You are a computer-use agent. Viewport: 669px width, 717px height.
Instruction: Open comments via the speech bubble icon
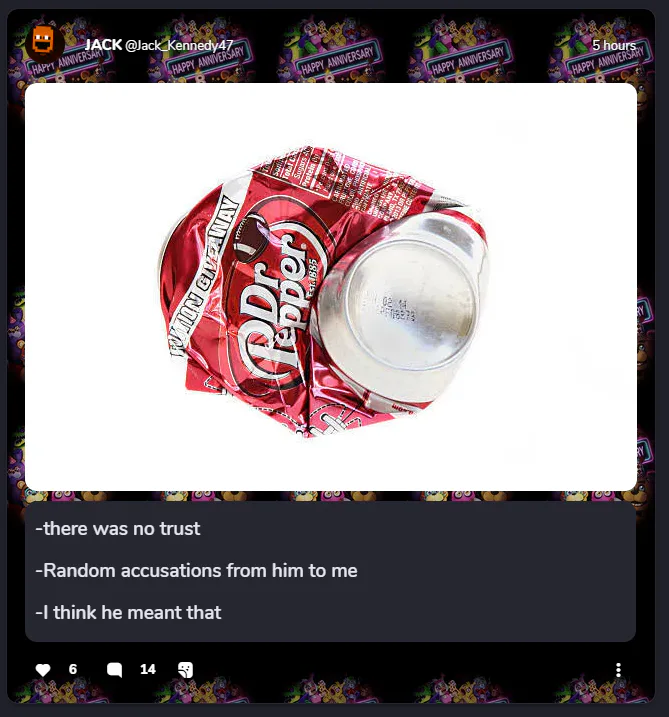tap(114, 669)
